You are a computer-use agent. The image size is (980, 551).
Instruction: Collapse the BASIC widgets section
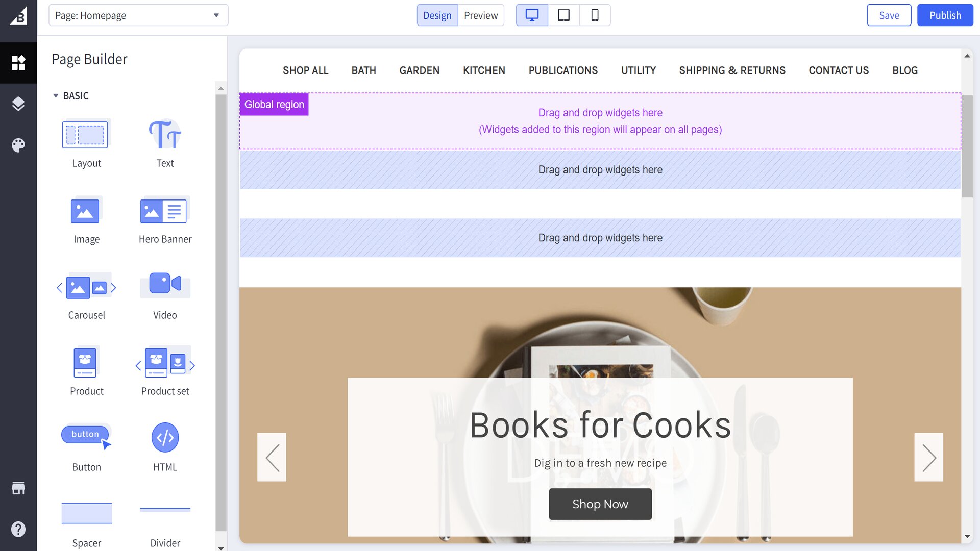(71, 96)
